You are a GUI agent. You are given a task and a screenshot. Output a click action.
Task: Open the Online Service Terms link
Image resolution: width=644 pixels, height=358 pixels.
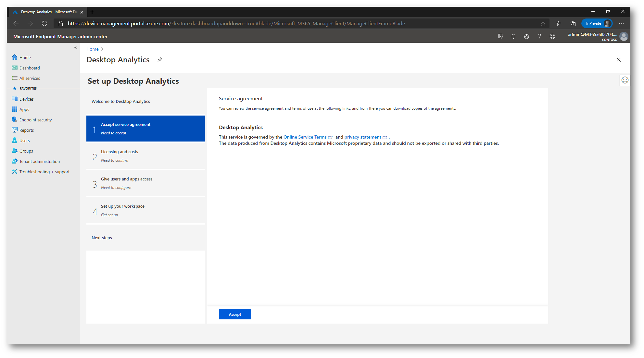pos(305,137)
